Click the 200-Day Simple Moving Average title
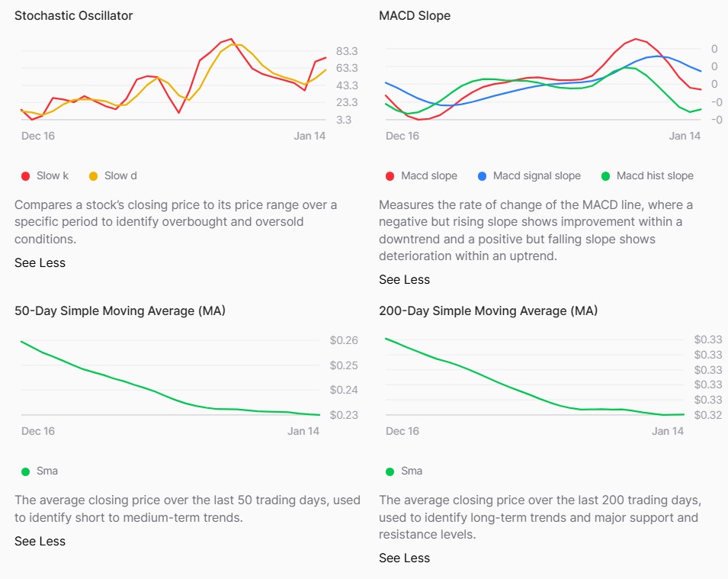Screen dimensions: 728x579 pos(488,311)
